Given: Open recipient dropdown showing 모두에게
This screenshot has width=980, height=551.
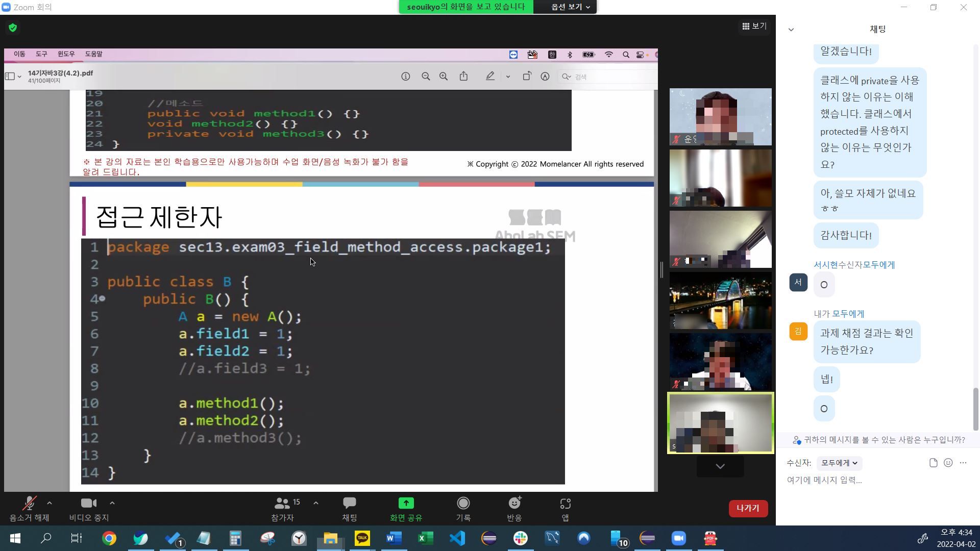Looking at the screenshot, I should pyautogui.click(x=839, y=463).
